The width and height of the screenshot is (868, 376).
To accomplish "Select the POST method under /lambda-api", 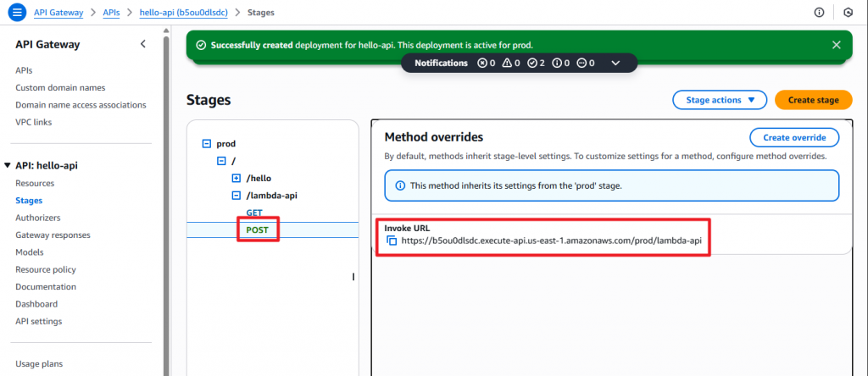I will (257, 230).
